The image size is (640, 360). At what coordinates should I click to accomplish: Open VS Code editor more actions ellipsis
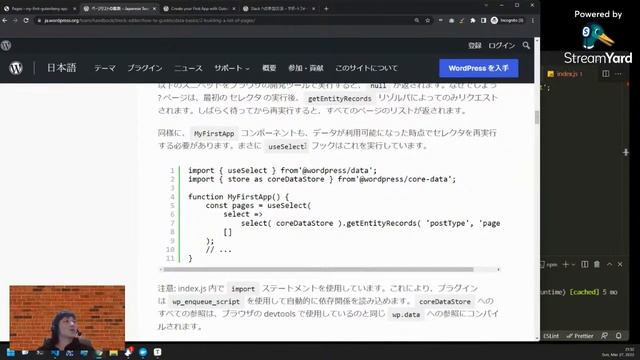618,73
